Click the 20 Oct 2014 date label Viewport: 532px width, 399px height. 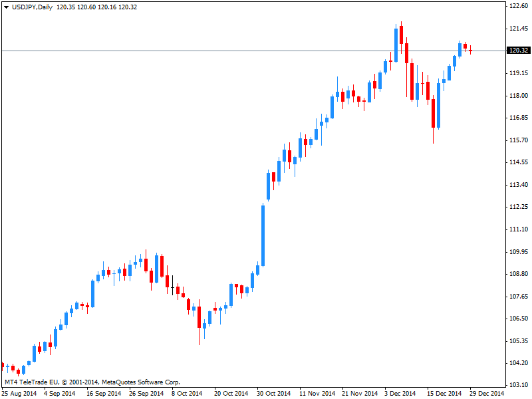(231, 394)
